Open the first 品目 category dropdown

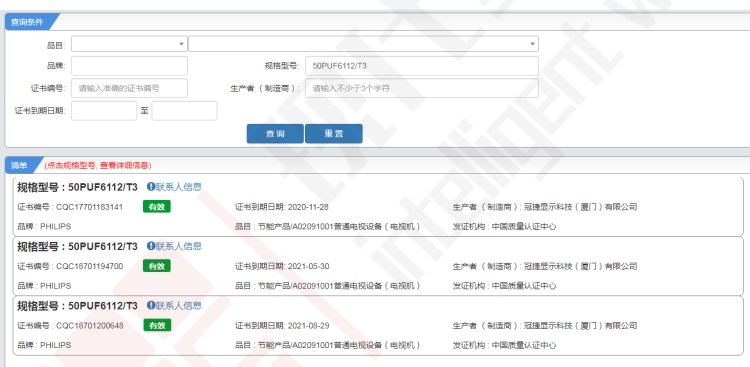(x=129, y=44)
